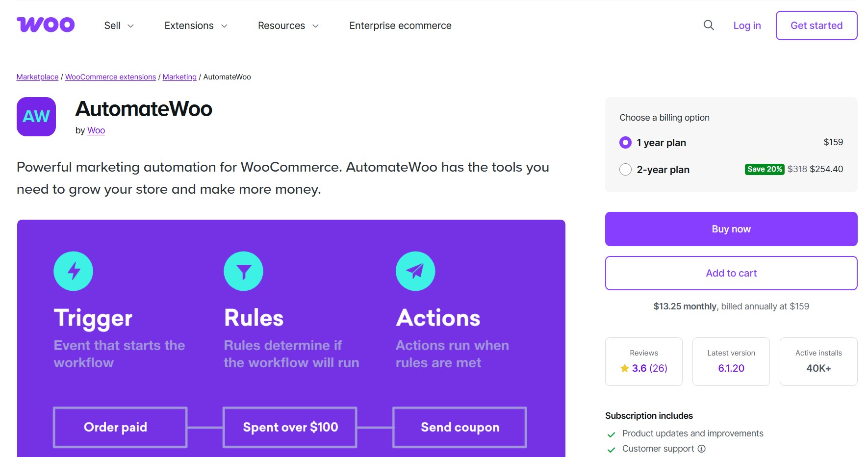The width and height of the screenshot is (868, 457).
Task: Open the Enterprise ecommerce menu item
Action: click(x=400, y=25)
